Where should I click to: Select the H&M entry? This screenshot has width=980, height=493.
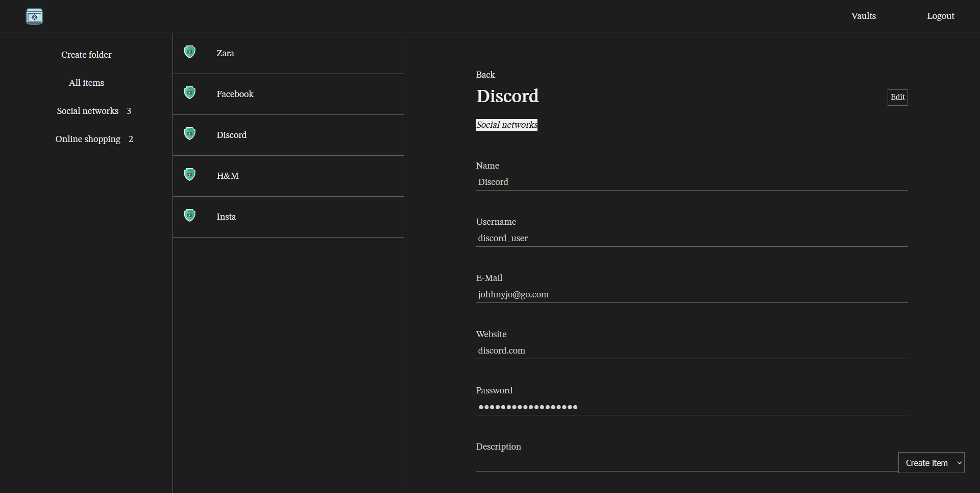pyautogui.click(x=288, y=176)
